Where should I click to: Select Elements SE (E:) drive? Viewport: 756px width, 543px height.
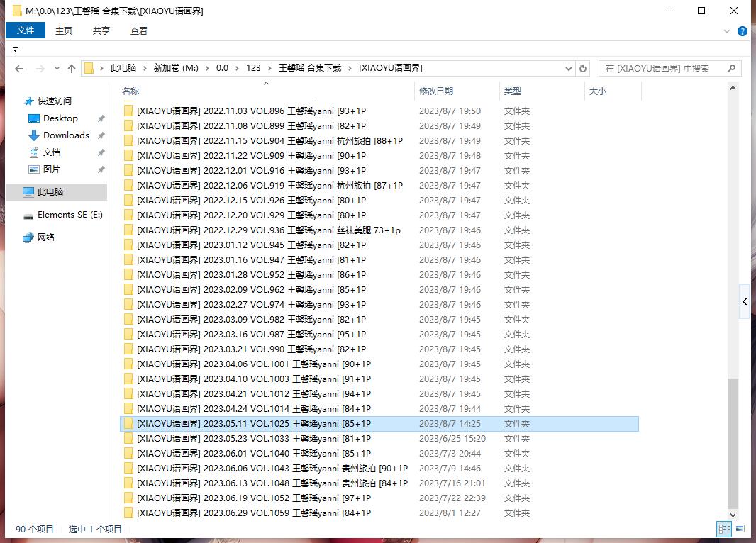tap(70, 215)
